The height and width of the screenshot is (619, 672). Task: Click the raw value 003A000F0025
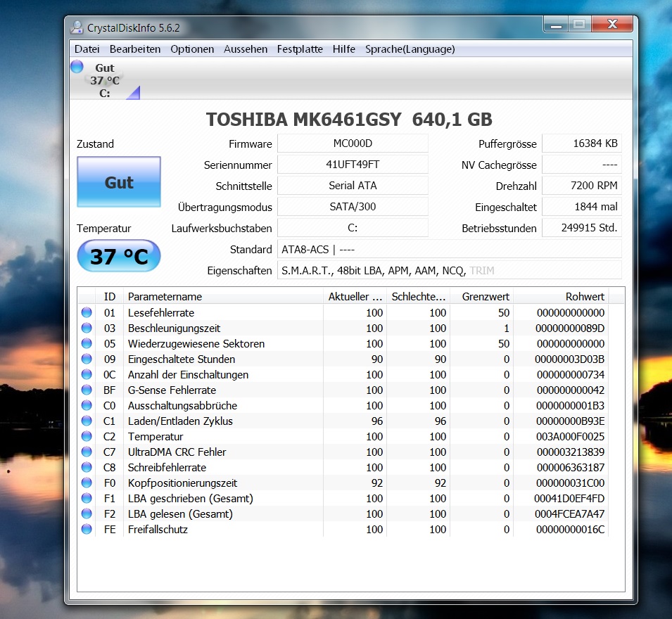click(x=570, y=437)
